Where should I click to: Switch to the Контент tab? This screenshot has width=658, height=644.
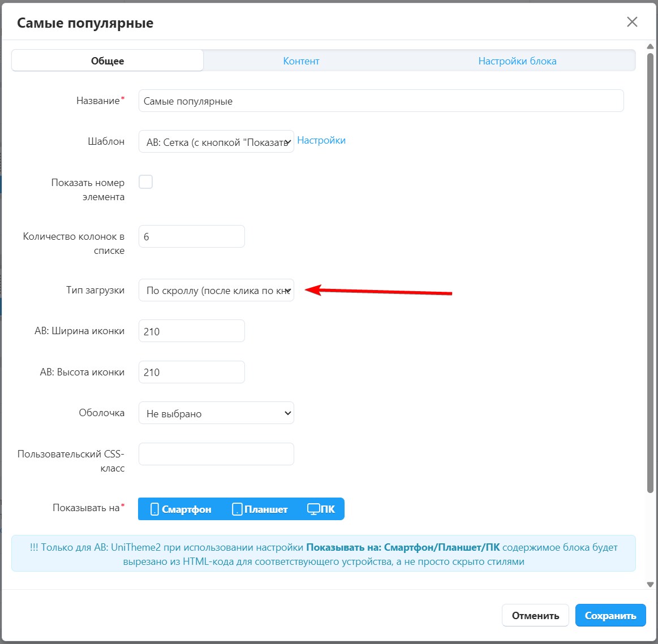click(301, 61)
